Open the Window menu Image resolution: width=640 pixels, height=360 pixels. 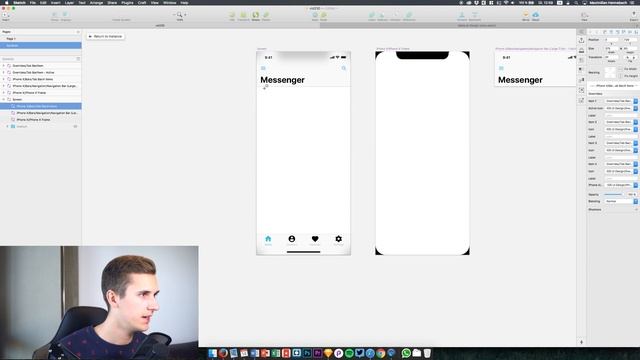(169, 2)
